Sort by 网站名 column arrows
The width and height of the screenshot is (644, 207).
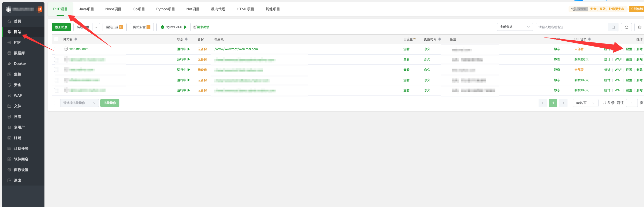76,39
